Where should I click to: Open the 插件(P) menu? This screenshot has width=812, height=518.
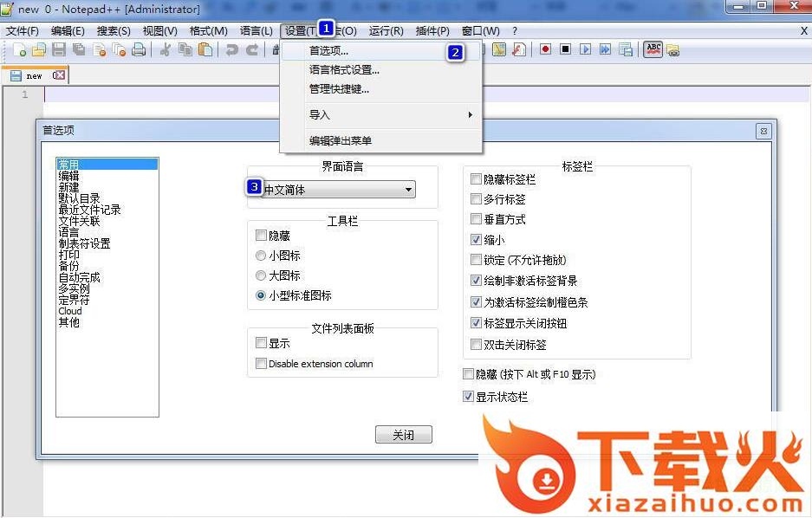click(432, 31)
